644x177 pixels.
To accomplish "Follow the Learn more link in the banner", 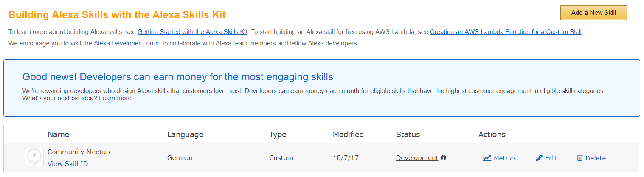I will (115, 98).
